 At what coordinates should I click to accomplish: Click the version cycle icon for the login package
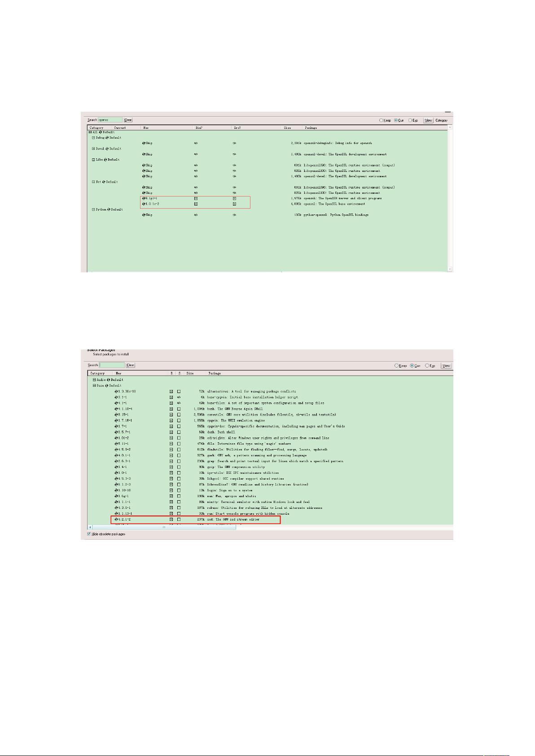[116, 490]
